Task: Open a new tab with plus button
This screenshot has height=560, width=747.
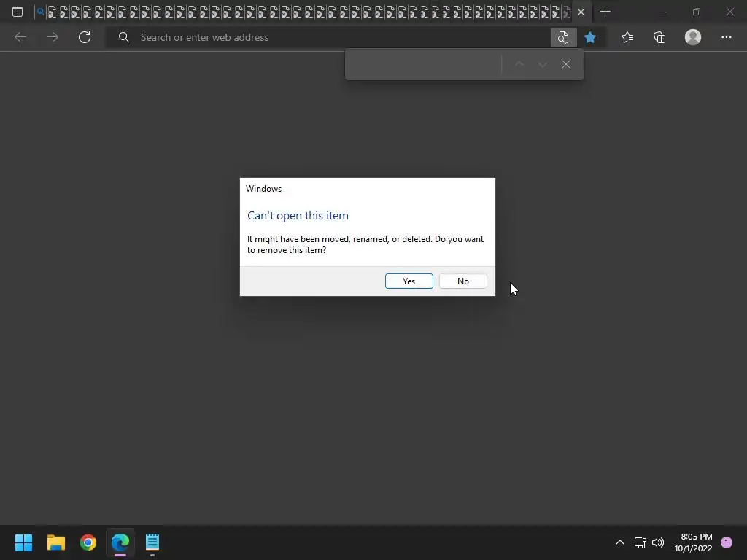Action: click(605, 12)
